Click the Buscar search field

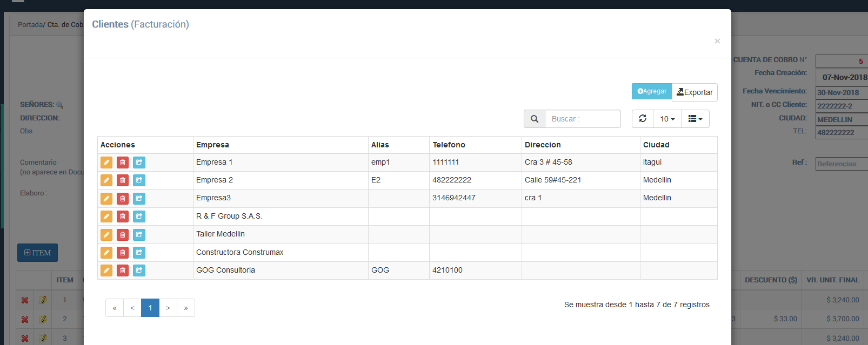pyautogui.click(x=583, y=119)
